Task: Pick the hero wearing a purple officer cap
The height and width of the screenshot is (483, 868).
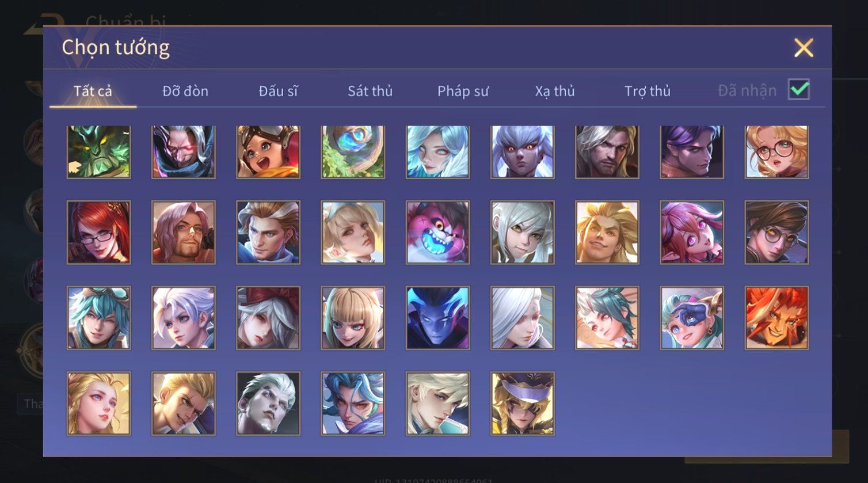Action: point(523,403)
